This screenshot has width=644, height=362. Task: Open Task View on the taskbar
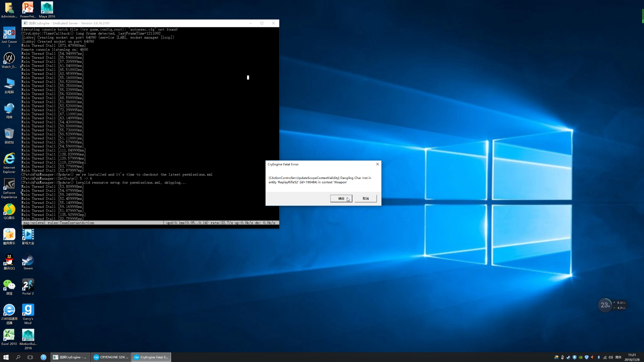(x=30, y=357)
